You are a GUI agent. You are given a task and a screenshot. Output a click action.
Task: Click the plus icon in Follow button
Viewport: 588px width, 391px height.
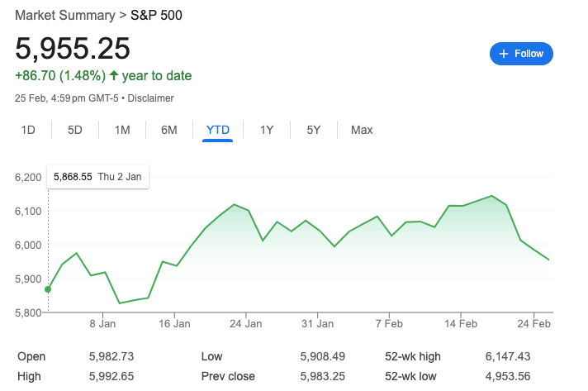[x=504, y=54]
